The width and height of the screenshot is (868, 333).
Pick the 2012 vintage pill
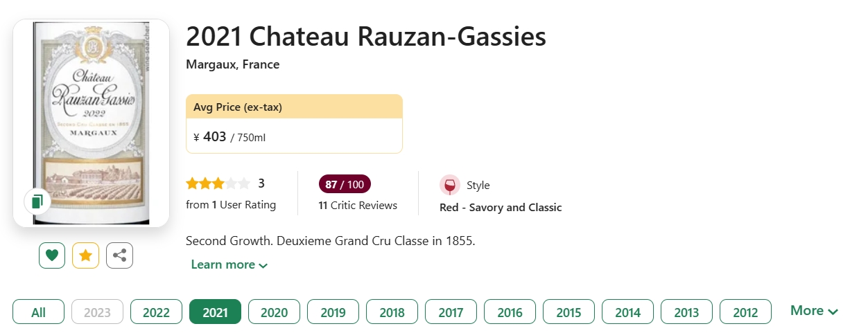(x=745, y=312)
